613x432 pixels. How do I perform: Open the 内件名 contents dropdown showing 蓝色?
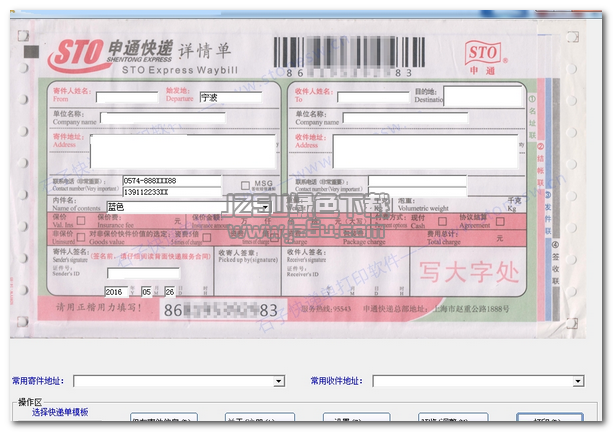pos(265,207)
